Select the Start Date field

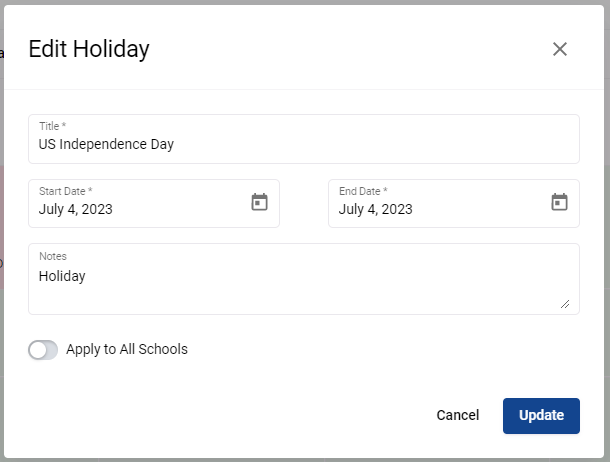[x=154, y=203]
